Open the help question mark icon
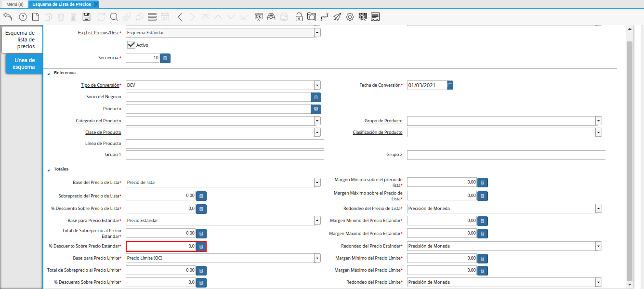Screen dimensions: 644x289 23,17
